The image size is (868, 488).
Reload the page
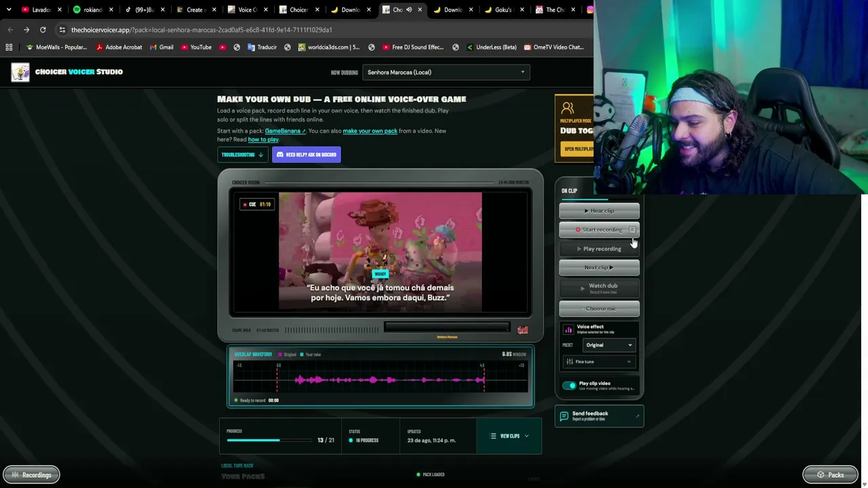43,30
